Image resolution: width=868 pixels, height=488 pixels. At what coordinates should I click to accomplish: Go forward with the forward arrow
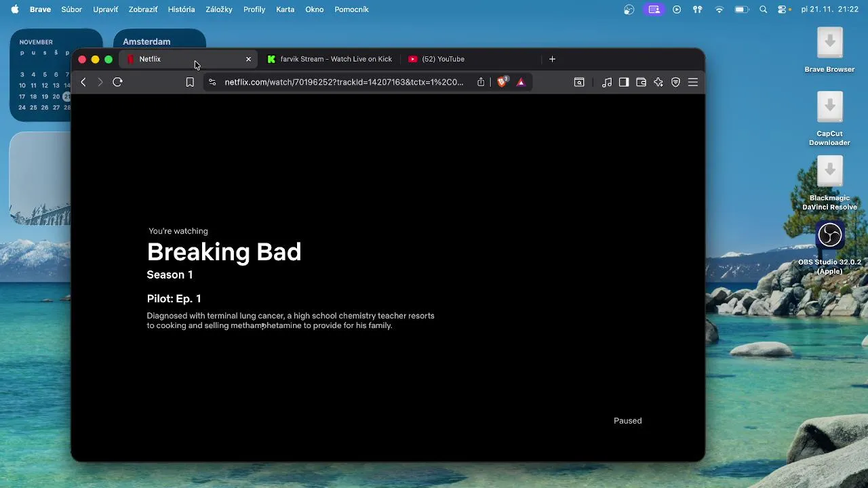coord(100,82)
